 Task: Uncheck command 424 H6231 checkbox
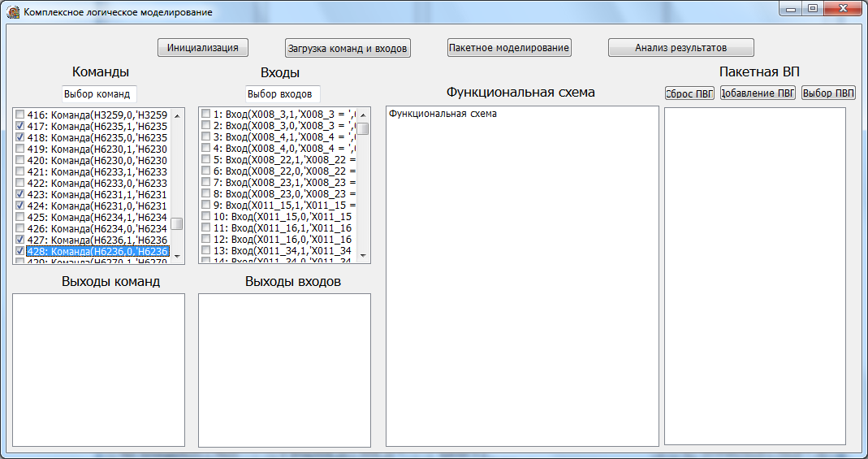click(x=20, y=206)
